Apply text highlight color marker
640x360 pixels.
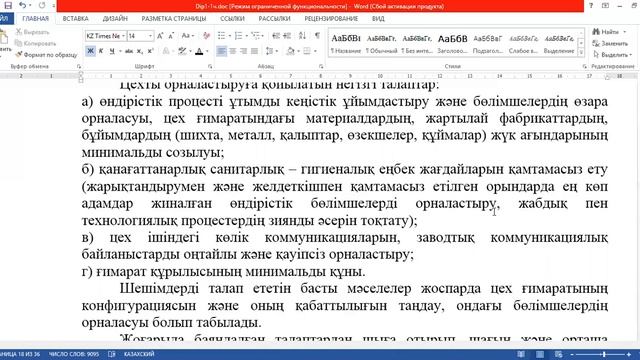tap(182, 51)
